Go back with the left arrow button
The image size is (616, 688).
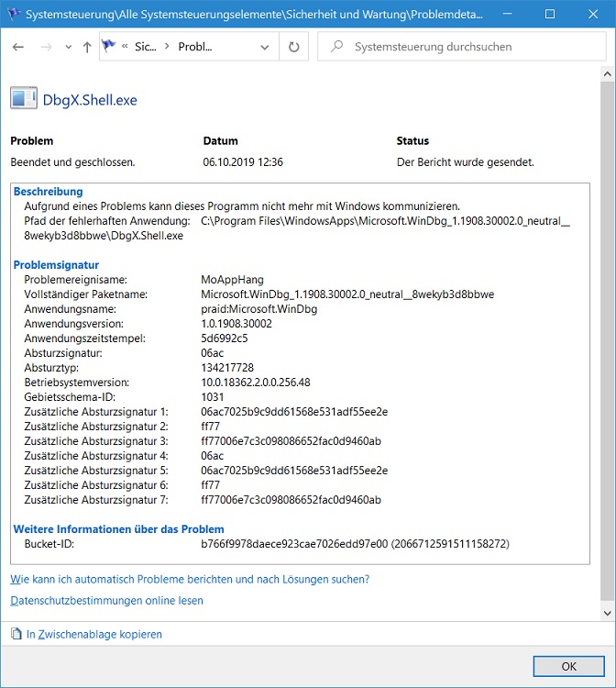pos(18,47)
